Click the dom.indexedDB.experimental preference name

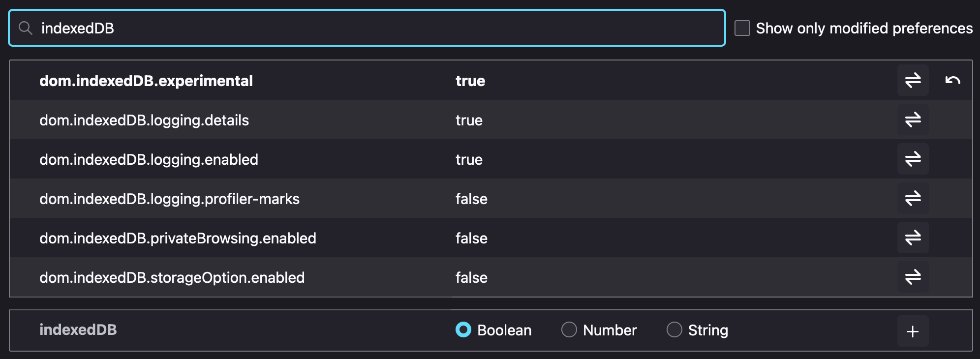[x=146, y=81]
